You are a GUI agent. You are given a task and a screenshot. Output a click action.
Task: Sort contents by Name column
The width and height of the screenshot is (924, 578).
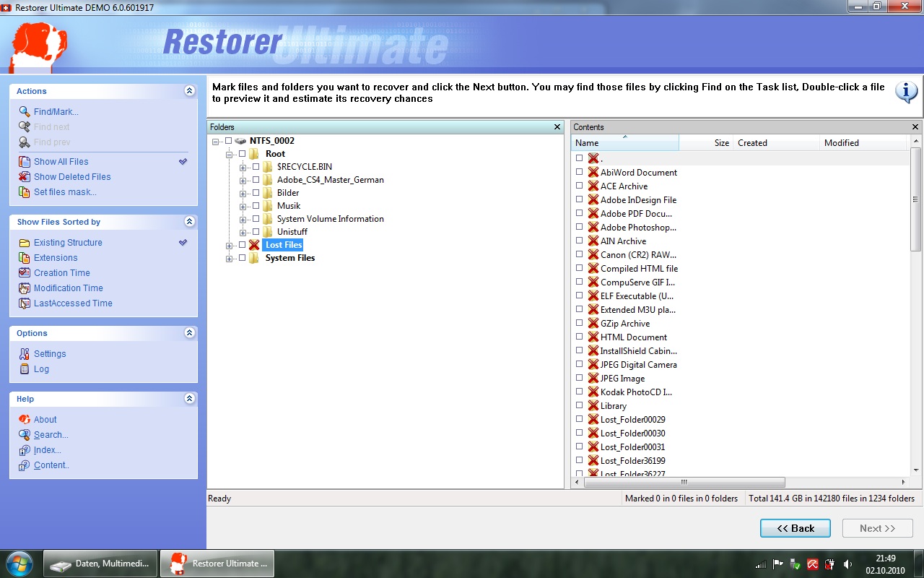pyautogui.click(x=625, y=143)
